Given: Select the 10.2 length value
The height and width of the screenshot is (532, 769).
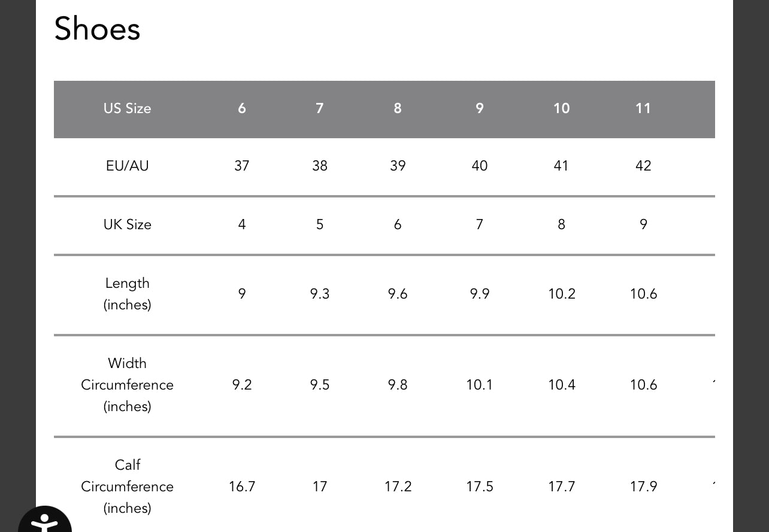Looking at the screenshot, I should coord(561,294).
